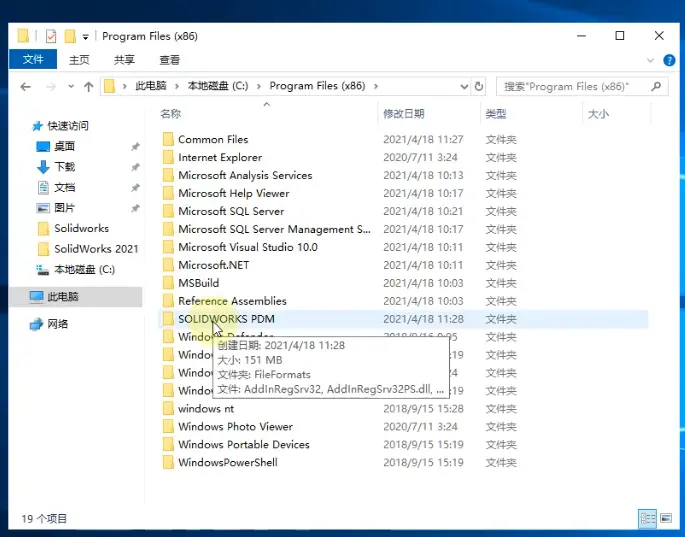Sort by the 大小 column header
Viewport: 685px width, 537px height.
(x=598, y=114)
